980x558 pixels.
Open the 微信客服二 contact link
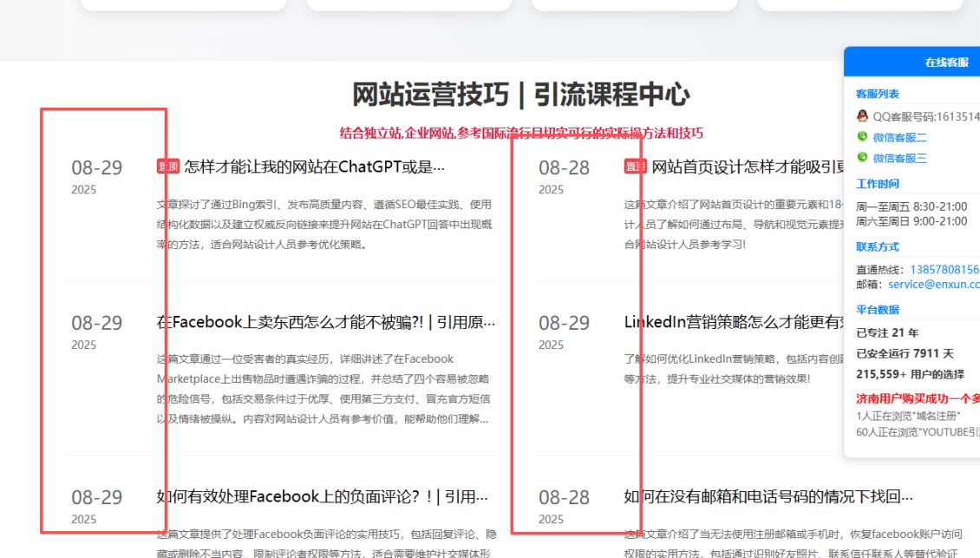click(x=899, y=137)
